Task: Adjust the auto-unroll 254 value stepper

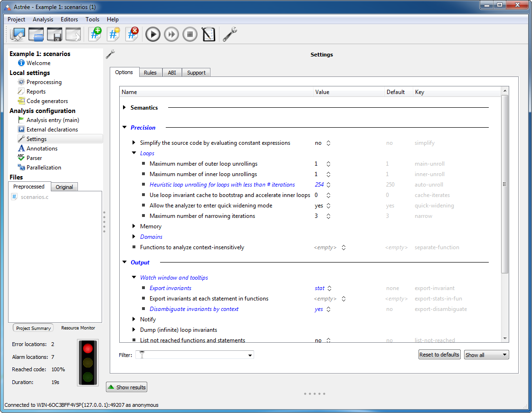Action: [328, 185]
